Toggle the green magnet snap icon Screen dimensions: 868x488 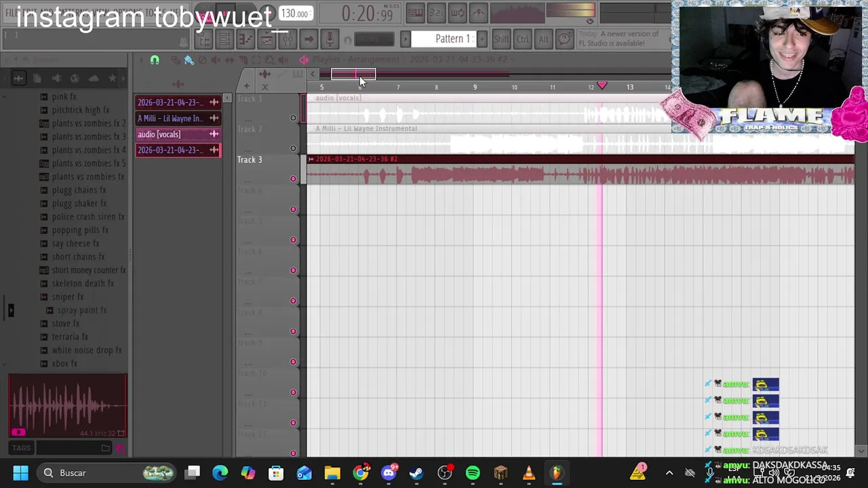coord(155,60)
